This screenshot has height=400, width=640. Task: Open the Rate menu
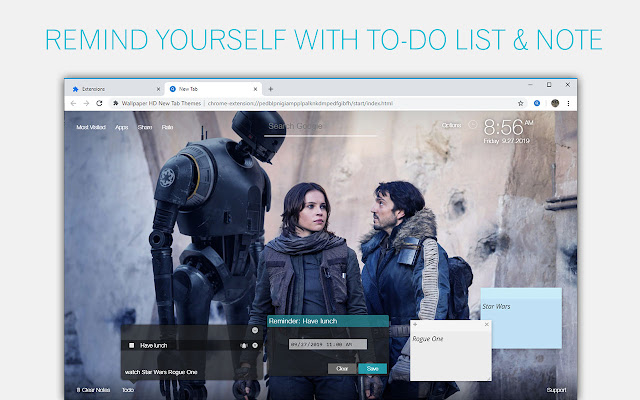[x=167, y=127]
